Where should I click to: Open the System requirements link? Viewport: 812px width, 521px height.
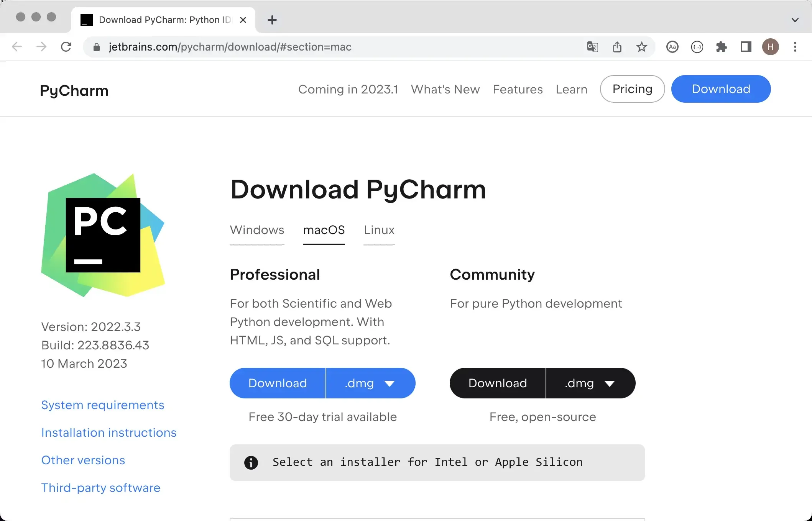[x=103, y=405]
